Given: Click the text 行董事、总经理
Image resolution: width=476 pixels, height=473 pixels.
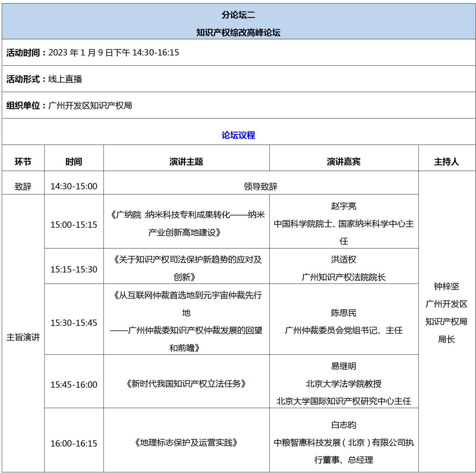Looking at the screenshot, I should pyautogui.click(x=344, y=460).
